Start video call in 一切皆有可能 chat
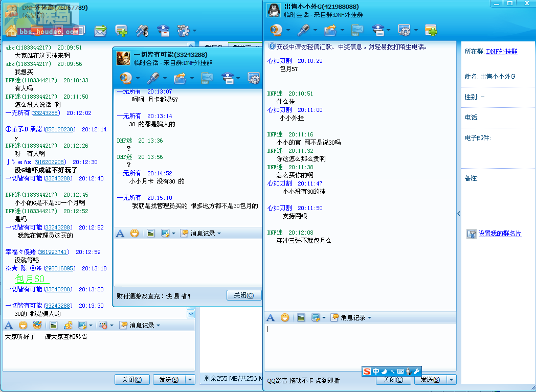 tap(126, 78)
